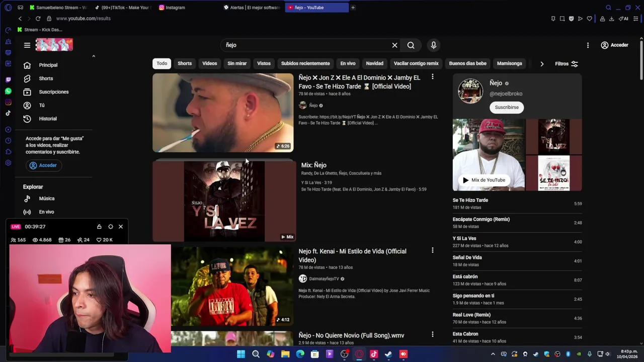Open options menu for Mi Estilo de Vida video
The width and height of the screenshot is (644, 362).
(x=432, y=250)
